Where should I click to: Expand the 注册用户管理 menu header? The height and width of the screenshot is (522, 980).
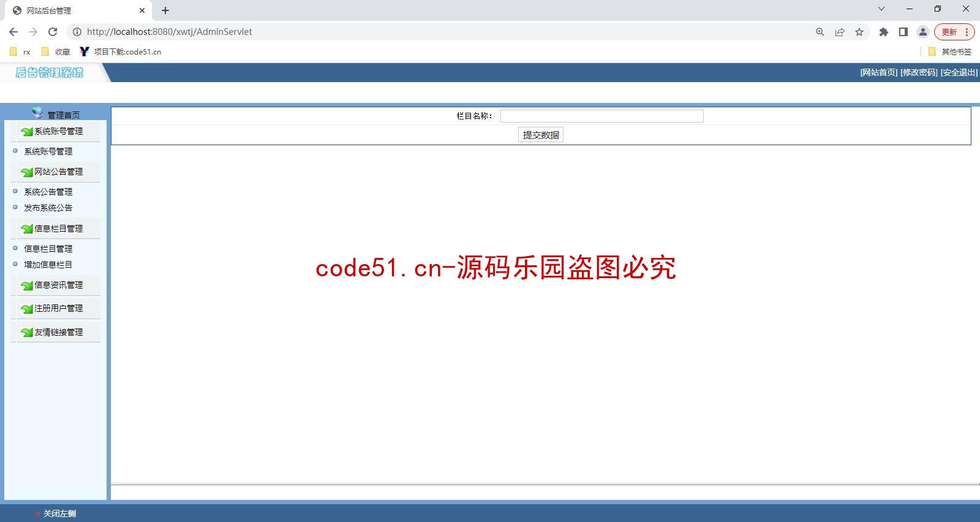59,308
